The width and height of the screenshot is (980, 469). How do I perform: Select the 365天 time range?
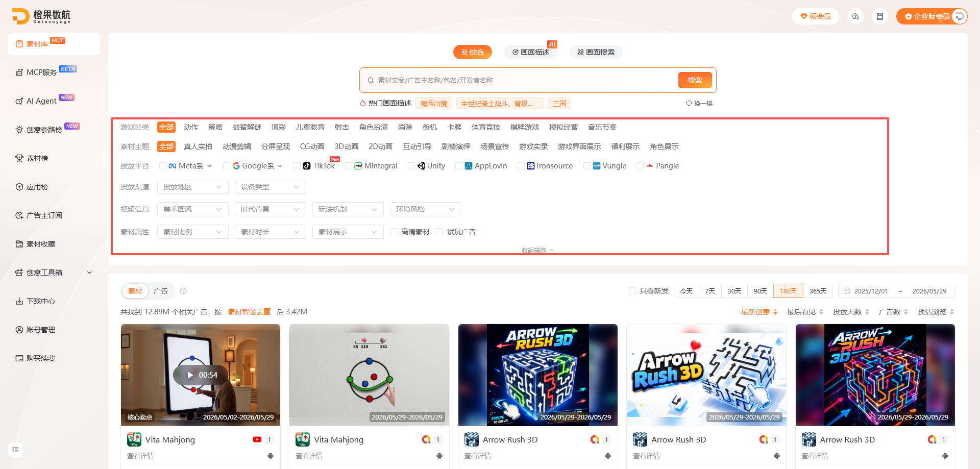[818, 291]
